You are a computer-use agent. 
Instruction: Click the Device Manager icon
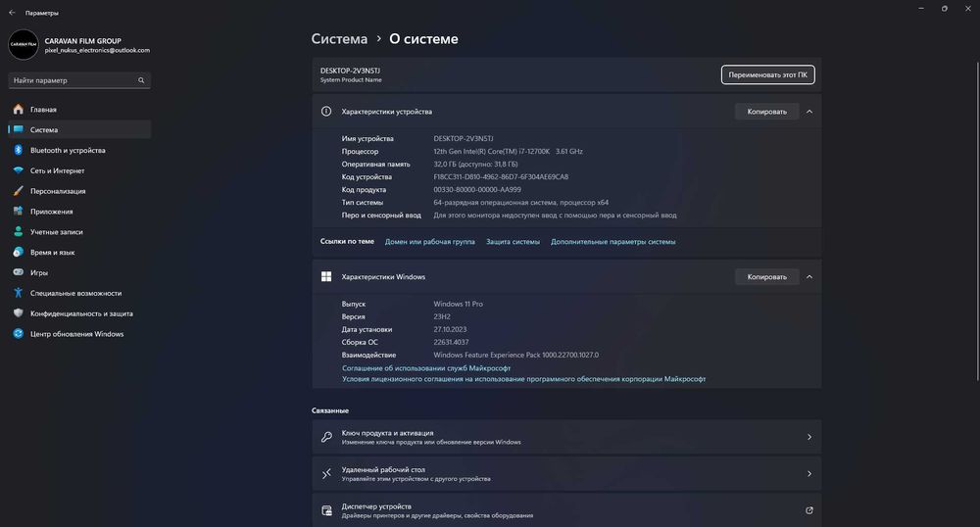tap(326, 510)
